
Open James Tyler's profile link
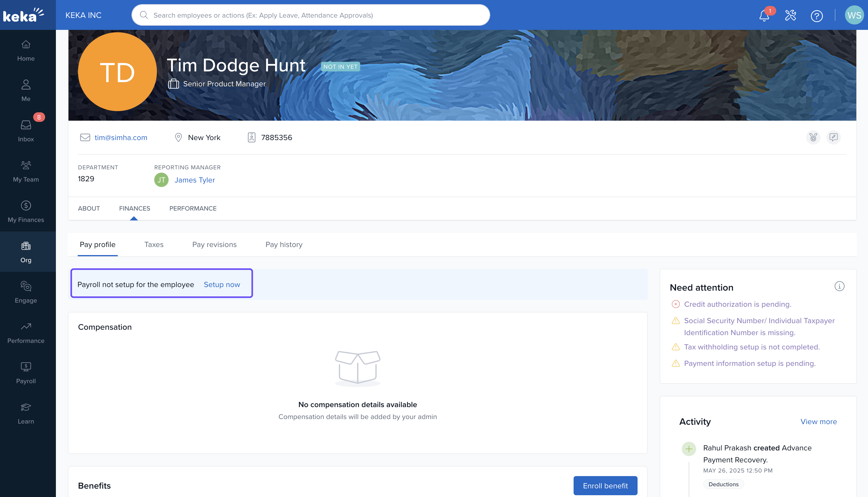point(194,180)
